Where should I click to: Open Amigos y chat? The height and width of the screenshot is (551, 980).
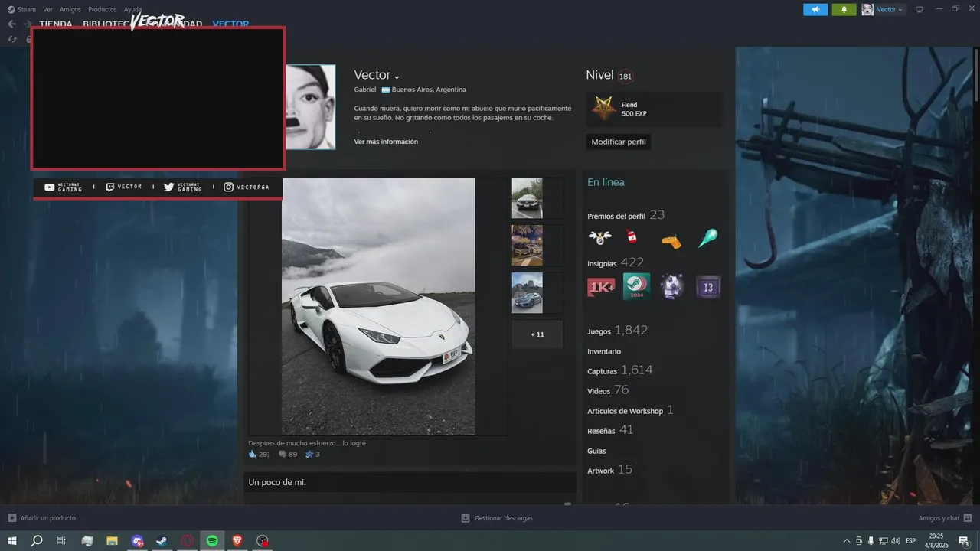coord(945,518)
